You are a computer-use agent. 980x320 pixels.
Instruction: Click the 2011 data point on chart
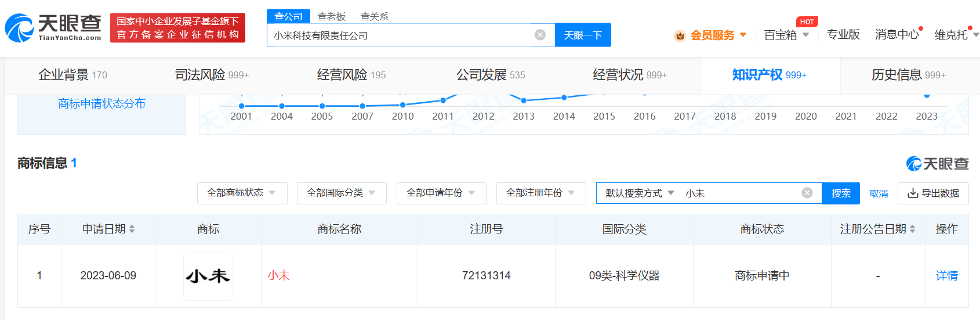443,100
